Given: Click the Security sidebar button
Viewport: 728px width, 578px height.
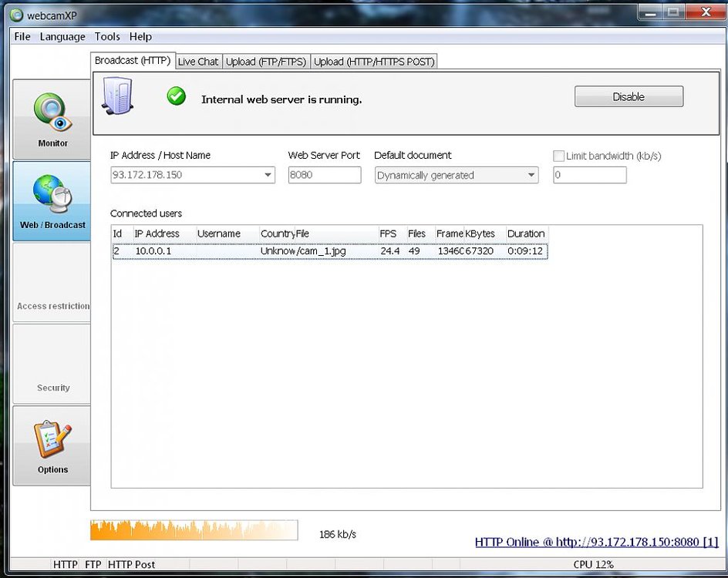Looking at the screenshot, I should (52, 365).
